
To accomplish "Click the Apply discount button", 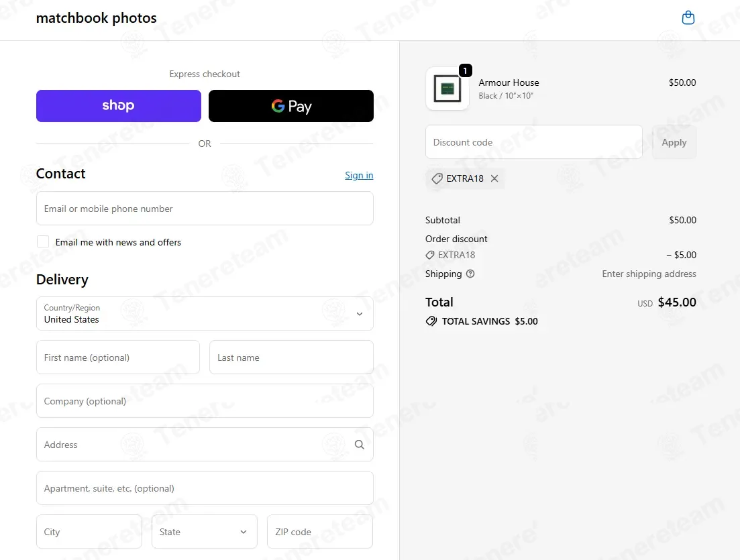I will 674,142.
